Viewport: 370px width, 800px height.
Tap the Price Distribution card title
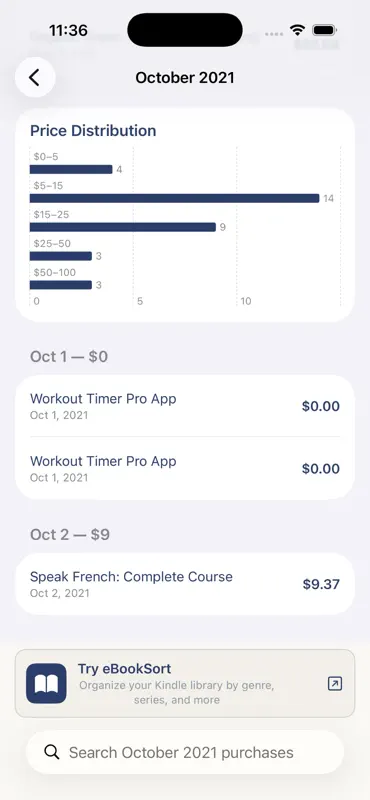[x=93, y=131]
